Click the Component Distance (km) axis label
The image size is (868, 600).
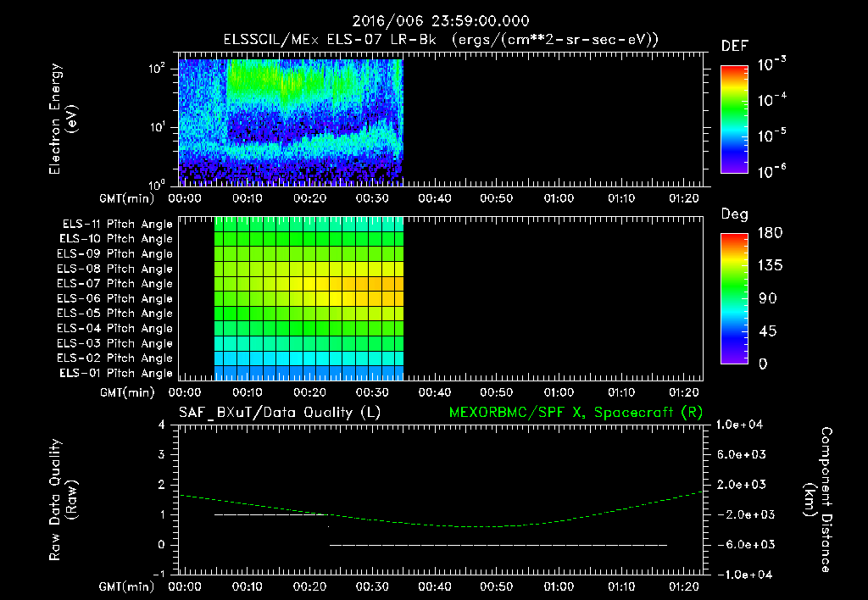(818, 500)
